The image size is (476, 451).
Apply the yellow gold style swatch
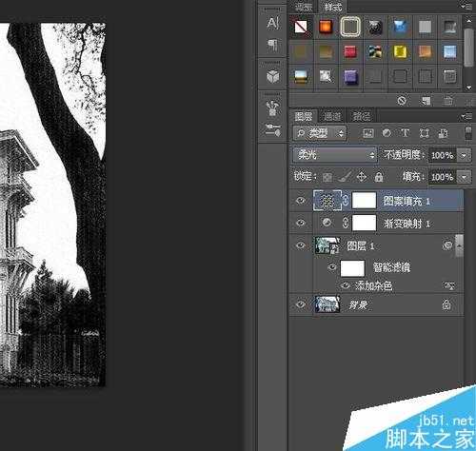coord(400,51)
